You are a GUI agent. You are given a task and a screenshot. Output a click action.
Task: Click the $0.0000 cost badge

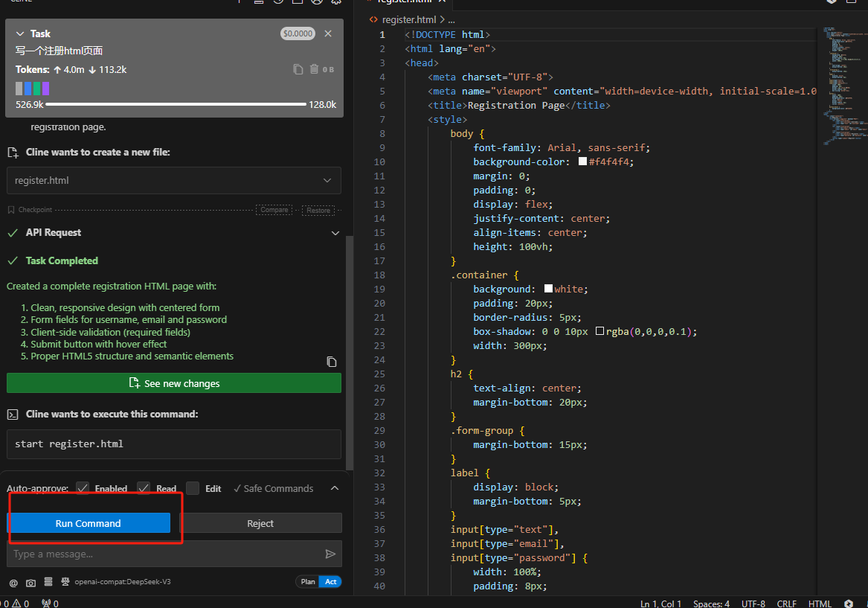[x=298, y=33]
